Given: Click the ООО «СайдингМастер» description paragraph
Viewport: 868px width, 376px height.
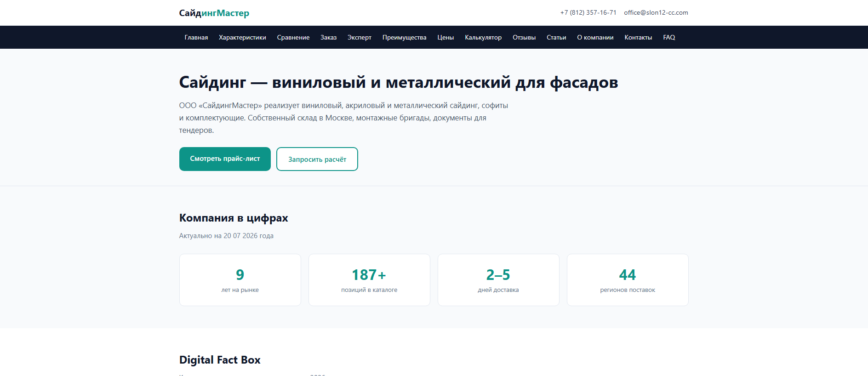Looking at the screenshot, I should click(344, 118).
